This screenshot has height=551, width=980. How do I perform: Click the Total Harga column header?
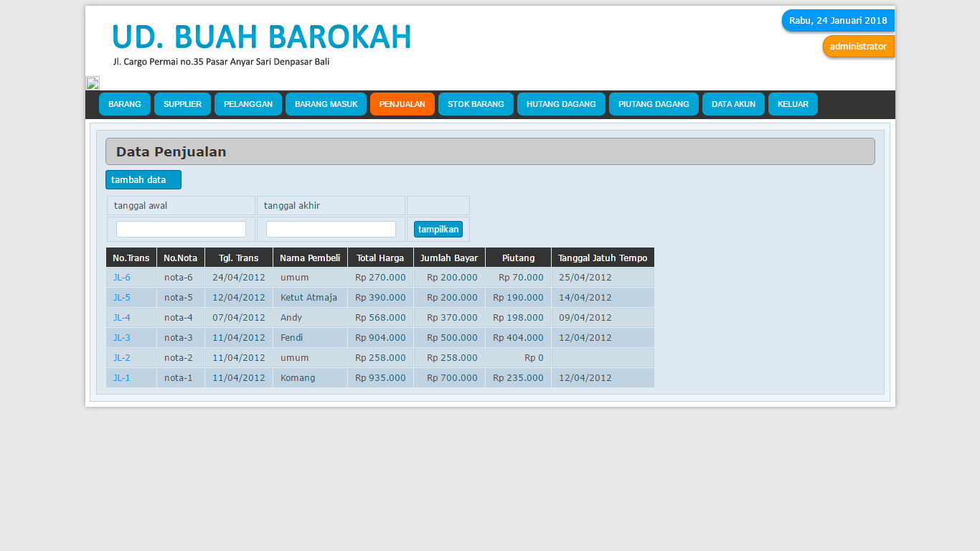380,258
